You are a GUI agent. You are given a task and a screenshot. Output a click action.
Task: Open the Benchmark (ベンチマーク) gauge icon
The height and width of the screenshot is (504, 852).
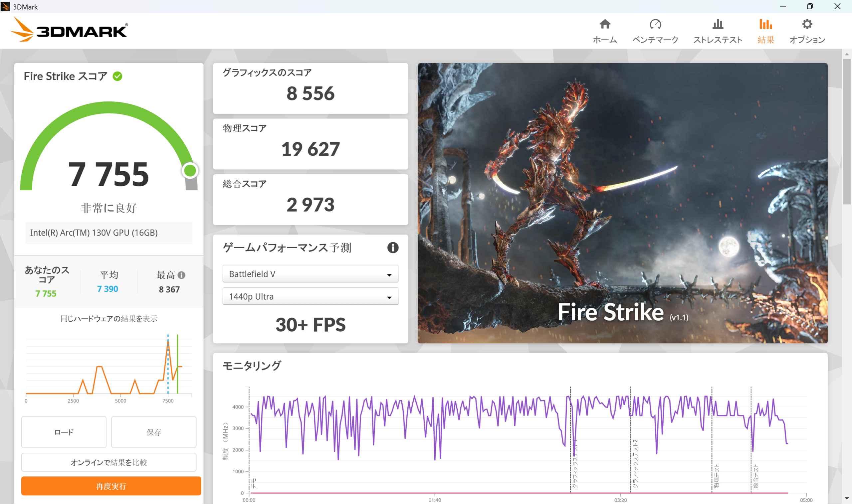[655, 25]
